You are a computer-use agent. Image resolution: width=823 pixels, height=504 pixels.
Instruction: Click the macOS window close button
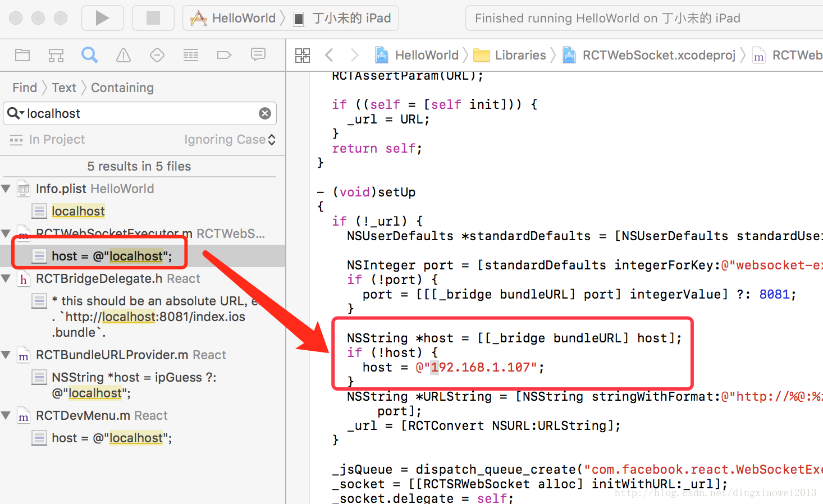pos(16,18)
